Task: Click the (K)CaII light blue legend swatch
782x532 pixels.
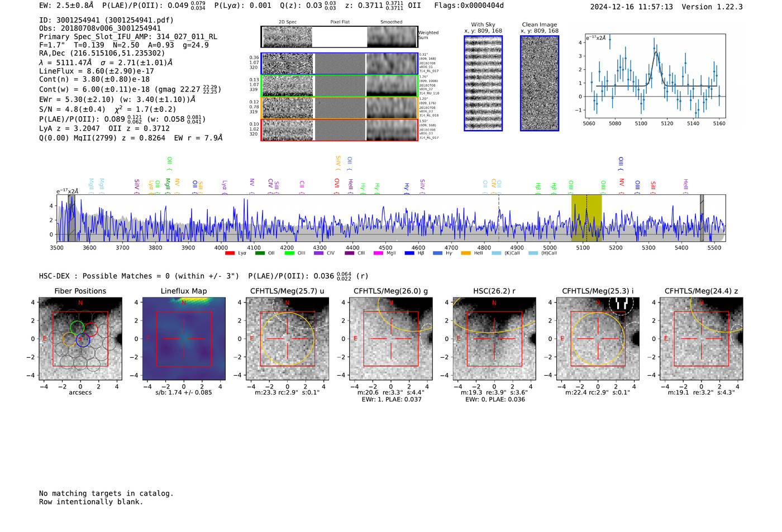Action: (x=496, y=253)
